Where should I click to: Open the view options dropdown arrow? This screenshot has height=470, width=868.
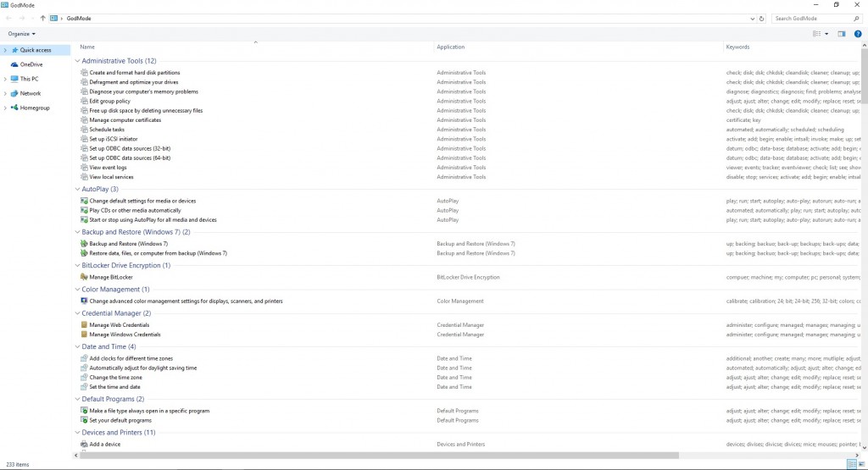pos(826,34)
